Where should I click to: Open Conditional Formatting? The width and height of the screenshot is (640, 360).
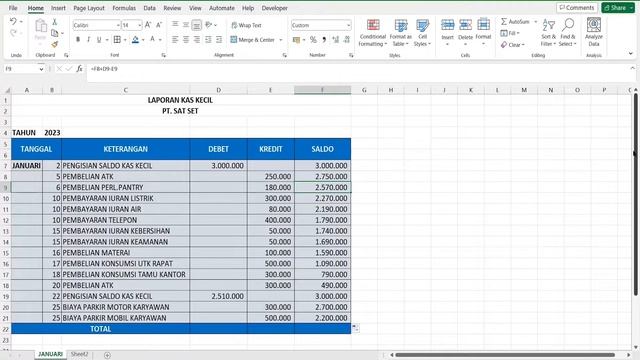click(x=373, y=33)
